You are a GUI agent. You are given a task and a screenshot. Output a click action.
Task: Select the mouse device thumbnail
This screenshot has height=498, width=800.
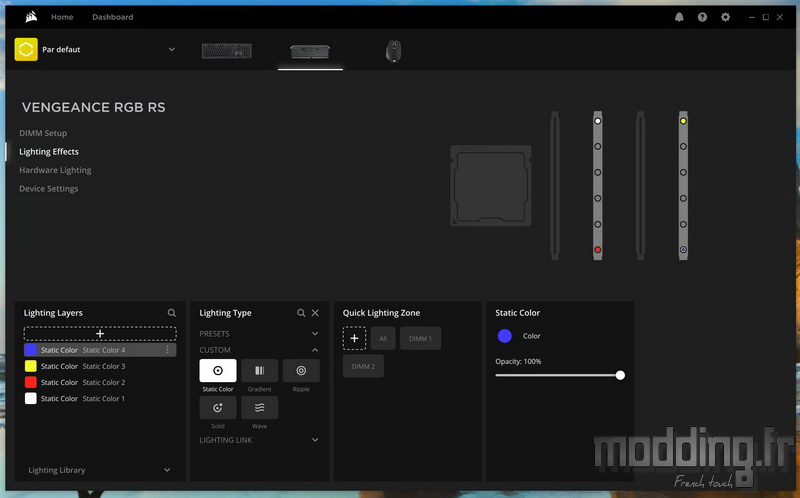393,51
